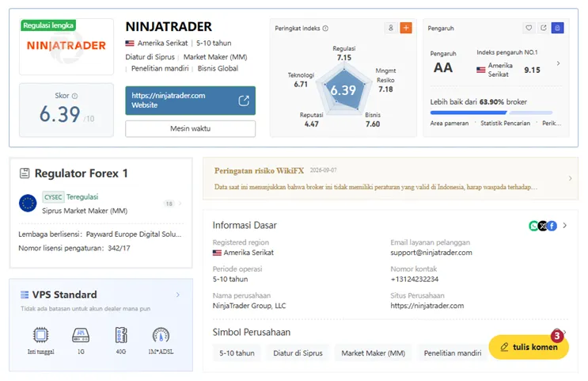Click Payward Europe Digital Solu... text
Viewport: 588px width, 381px height.
pyautogui.click(x=134, y=234)
